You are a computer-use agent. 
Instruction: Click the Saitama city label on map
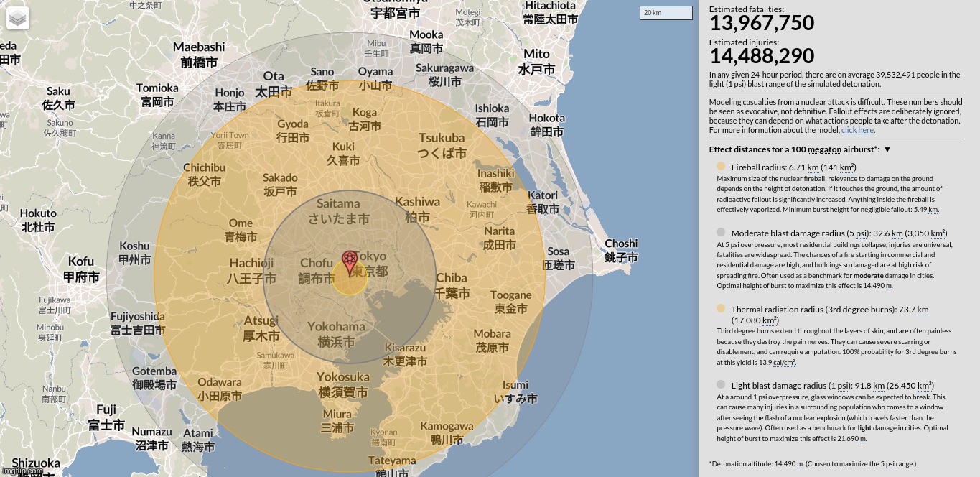click(x=338, y=211)
